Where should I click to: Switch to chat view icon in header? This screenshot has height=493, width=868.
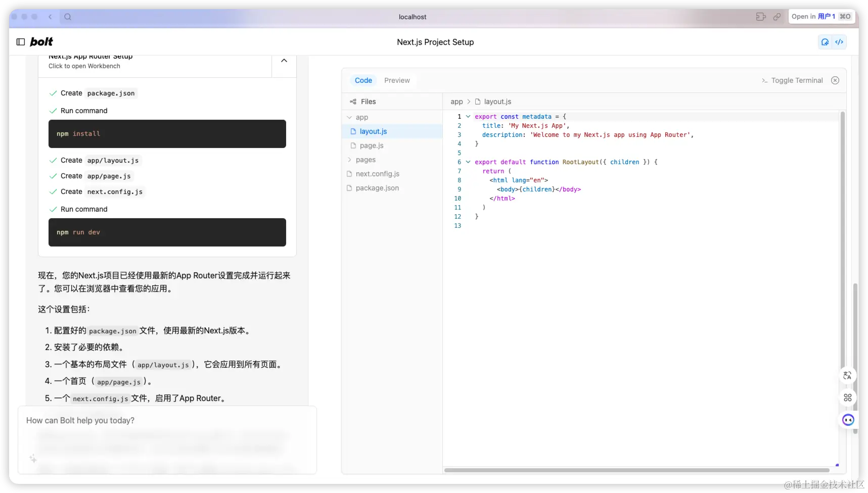[825, 42]
